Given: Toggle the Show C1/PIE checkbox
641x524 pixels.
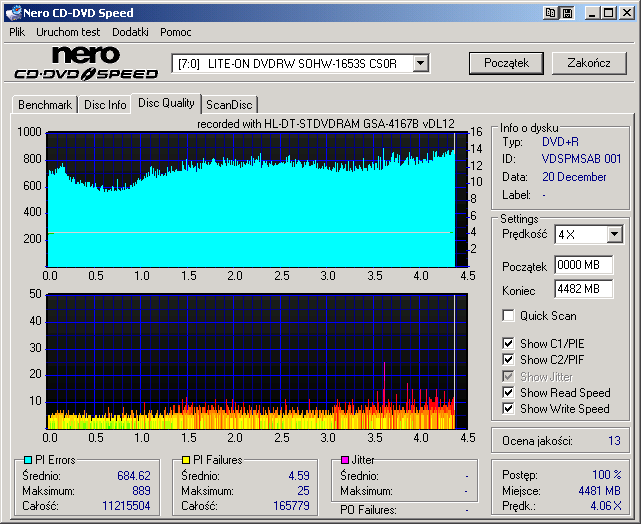Looking at the screenshot, I should tap(508, 343).
